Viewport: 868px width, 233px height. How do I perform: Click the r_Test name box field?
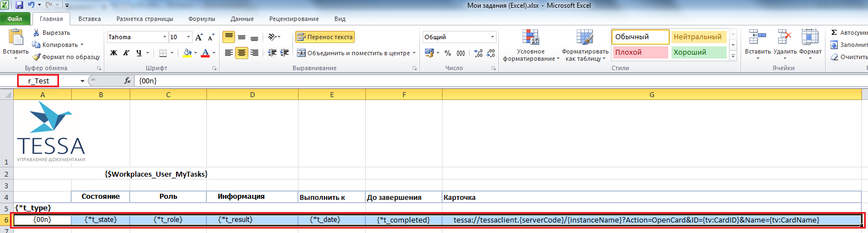pos(38,81)
